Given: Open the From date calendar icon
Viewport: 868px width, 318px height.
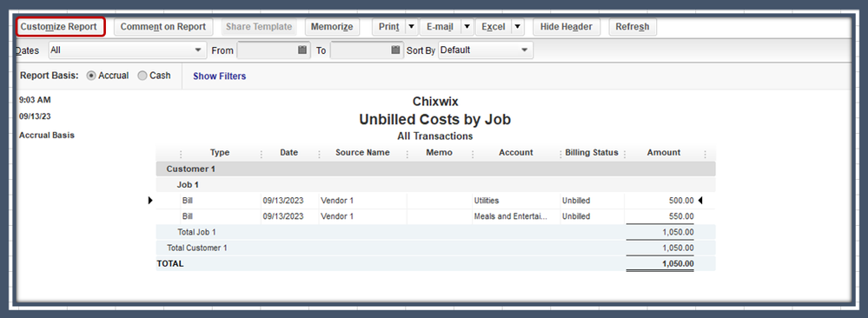Looking at the screenshot, I should [302, 50].
